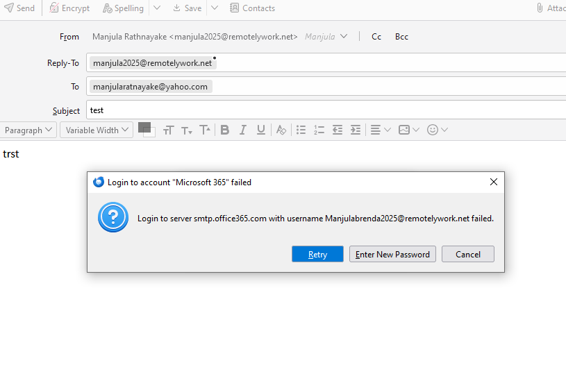566x392 pixels.
Task: Open the From identity dropdown
Action: click(344, 36)
